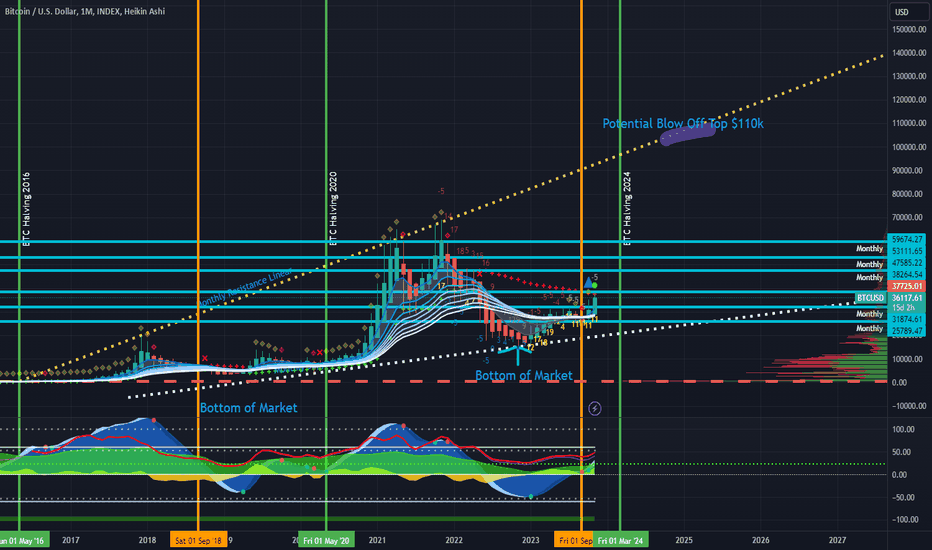Click the -100.00 indicator scale label

903,520
